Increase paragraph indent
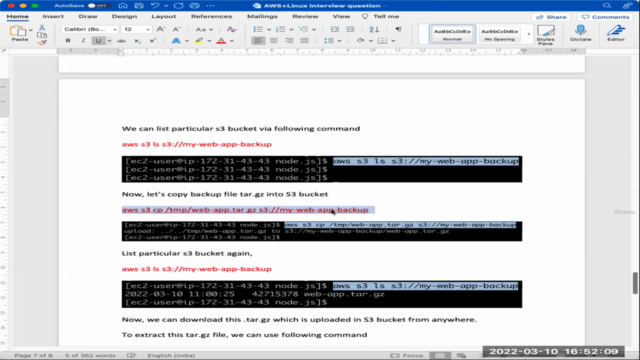Screen dimensions: 640x360 (350, 29)
